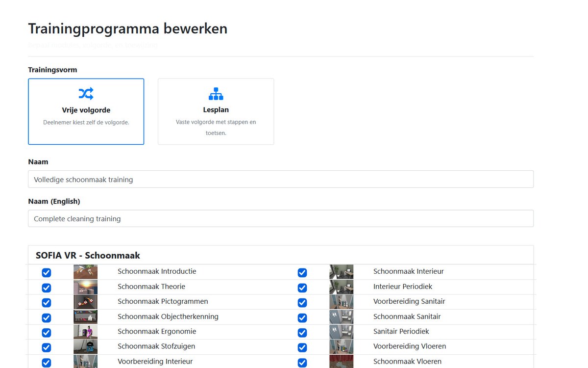Deselect Sanitair Periodiek checkbox

[302, 332]
